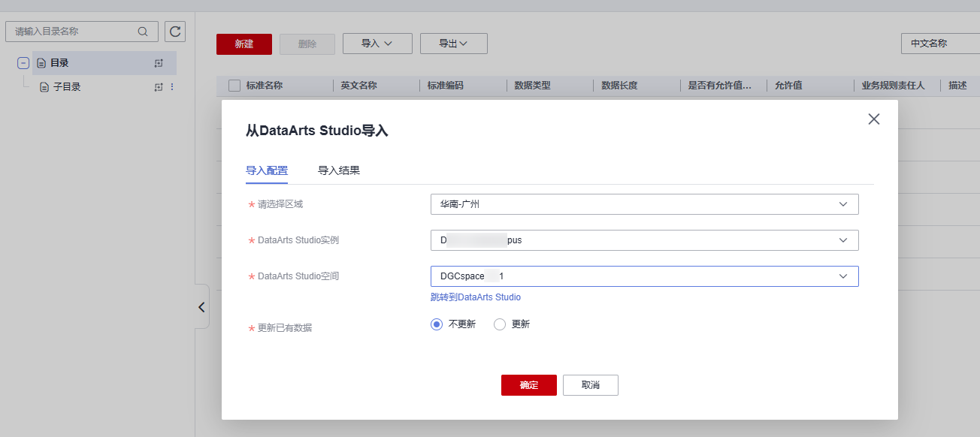The image size is (980, 437).
Task: Confirm import with 确定 button
Action: click(529, 385)
